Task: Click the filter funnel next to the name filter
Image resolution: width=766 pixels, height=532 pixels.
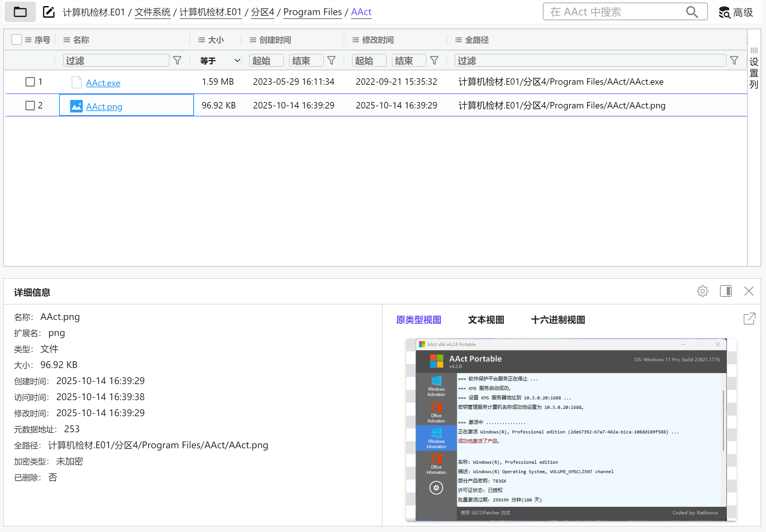Action: pyautogui.click(x=177, y=60)
